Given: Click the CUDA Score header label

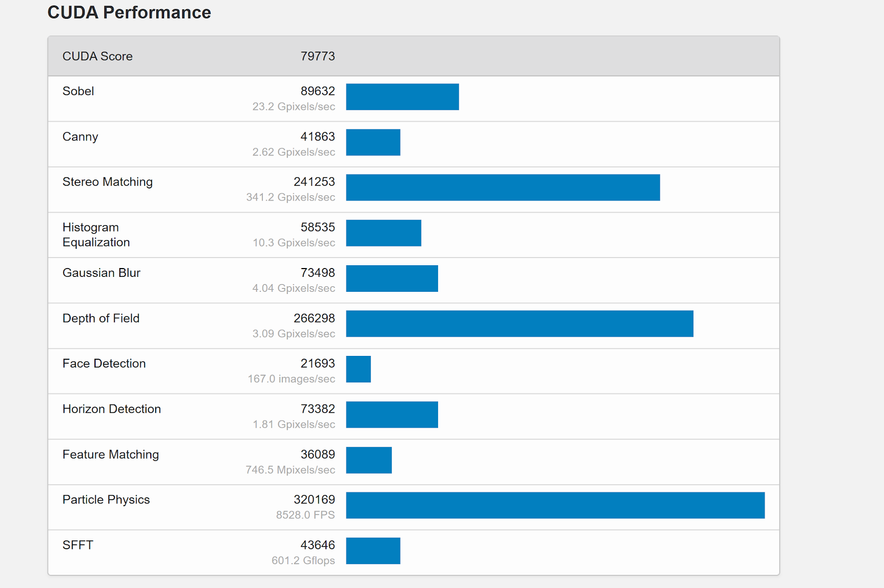Looking at the screenshot, I should [97, 56].
